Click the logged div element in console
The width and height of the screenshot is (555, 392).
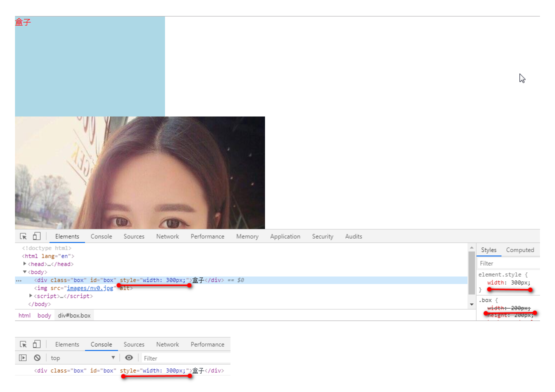129,371
